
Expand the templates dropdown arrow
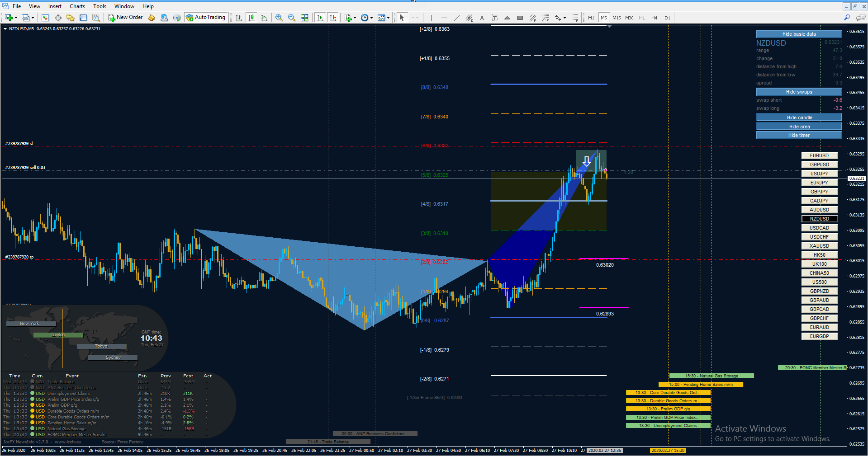(388, 18)
